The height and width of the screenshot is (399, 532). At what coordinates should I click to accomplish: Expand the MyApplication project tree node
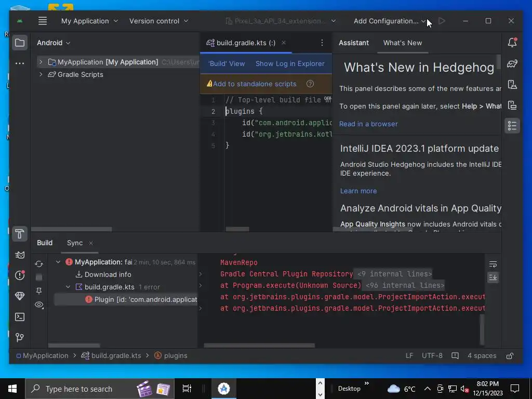click(x=41, y=62)
